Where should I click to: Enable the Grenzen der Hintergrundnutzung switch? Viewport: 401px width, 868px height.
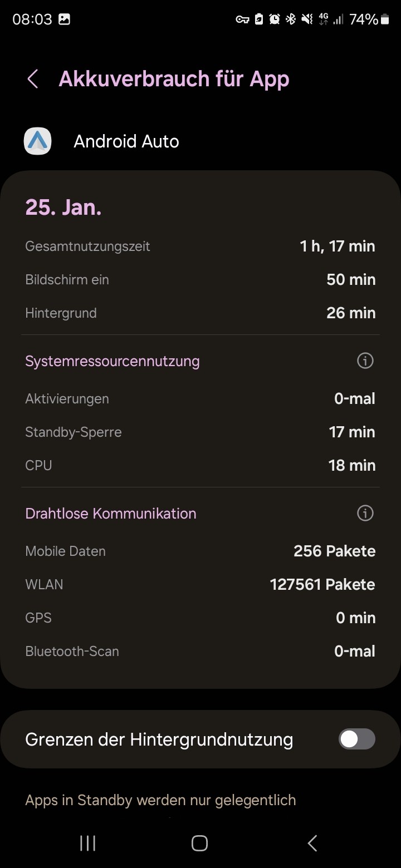coord(357,739)
